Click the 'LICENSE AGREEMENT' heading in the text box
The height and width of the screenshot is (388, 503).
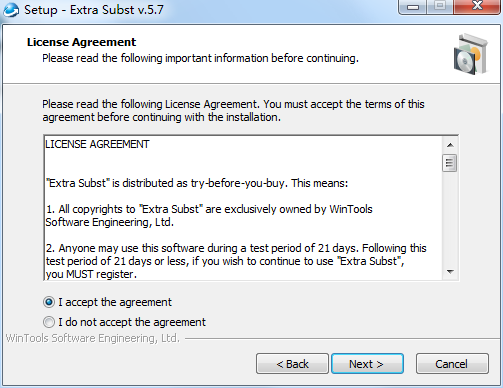[97, 144]
